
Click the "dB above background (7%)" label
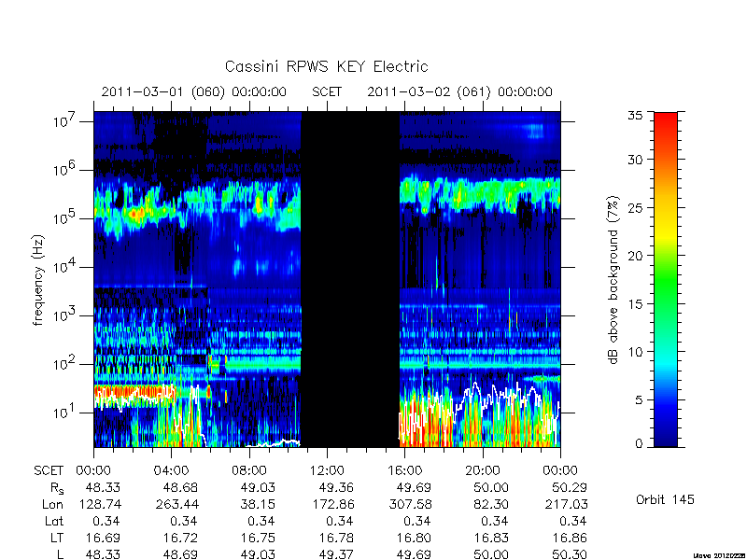[x=613, y=280]
